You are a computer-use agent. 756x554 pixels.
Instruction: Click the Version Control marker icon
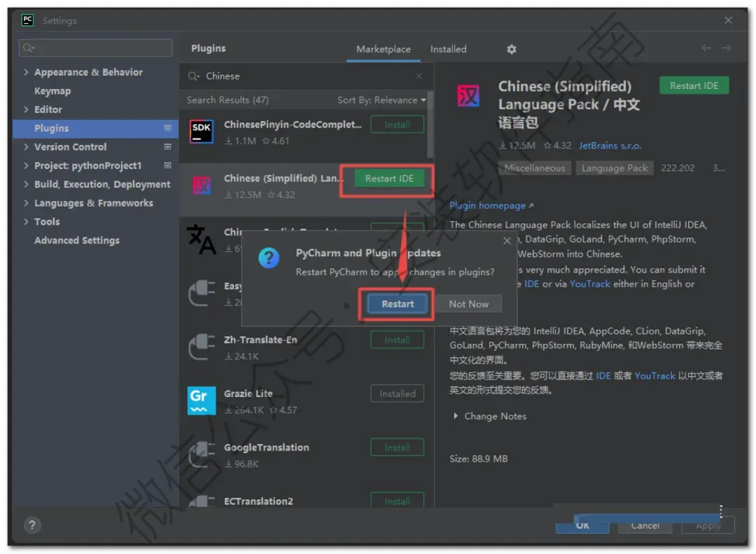pyautogui.click(x=168, y=146)
